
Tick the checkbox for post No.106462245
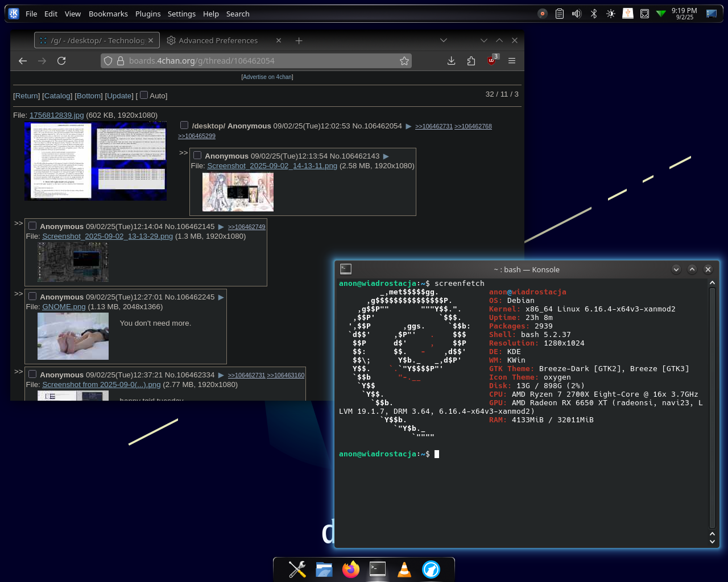tap(32, 296)
